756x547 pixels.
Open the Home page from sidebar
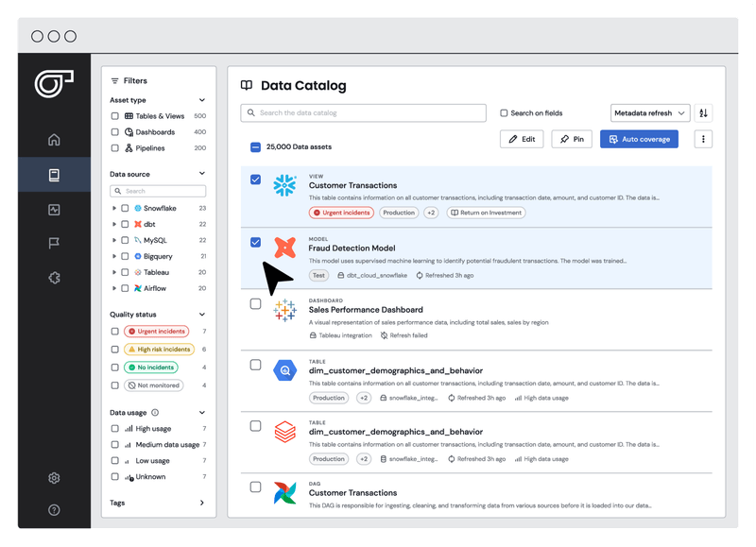pos(54,140)
